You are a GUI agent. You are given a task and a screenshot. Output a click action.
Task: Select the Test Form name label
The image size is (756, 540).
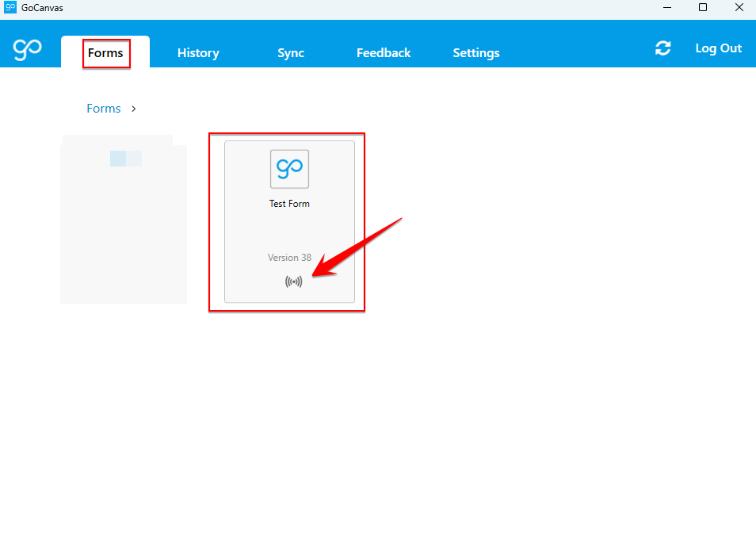(289, 204)
